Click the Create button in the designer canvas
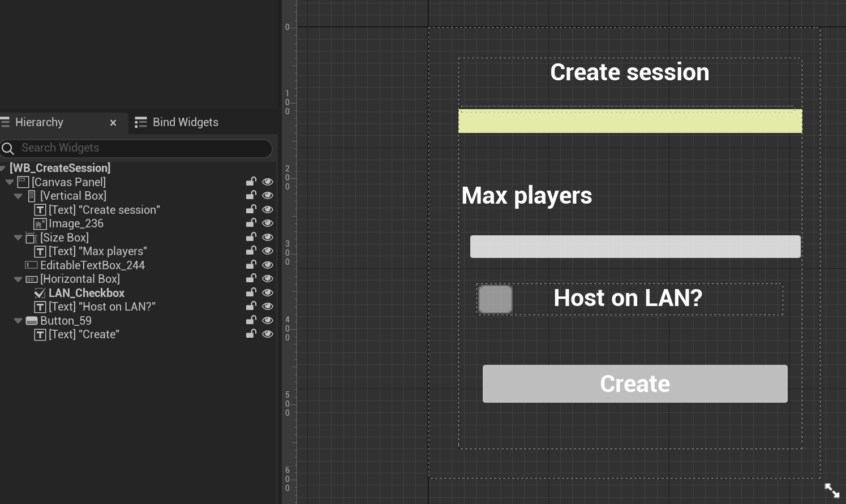This screenshot has width=846, height=504. [635, 384]
